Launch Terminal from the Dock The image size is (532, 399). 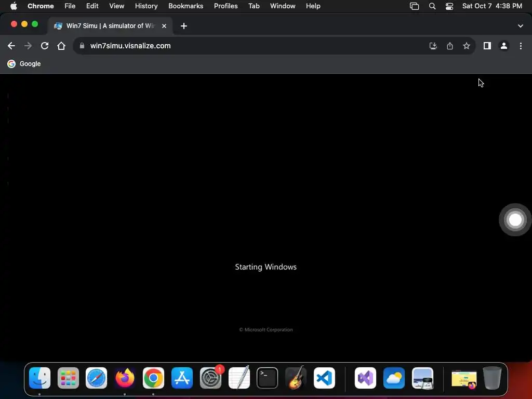pyautogui.click(x=268, y=378)
